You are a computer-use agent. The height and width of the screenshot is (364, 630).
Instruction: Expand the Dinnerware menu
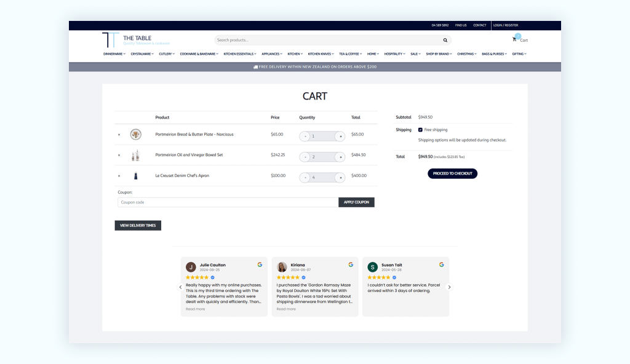pos(114,54)
